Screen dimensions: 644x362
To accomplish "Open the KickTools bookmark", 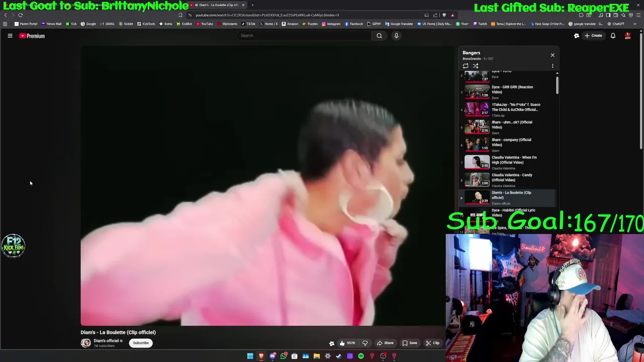I will pyautogui.click(x=146, y=24).
